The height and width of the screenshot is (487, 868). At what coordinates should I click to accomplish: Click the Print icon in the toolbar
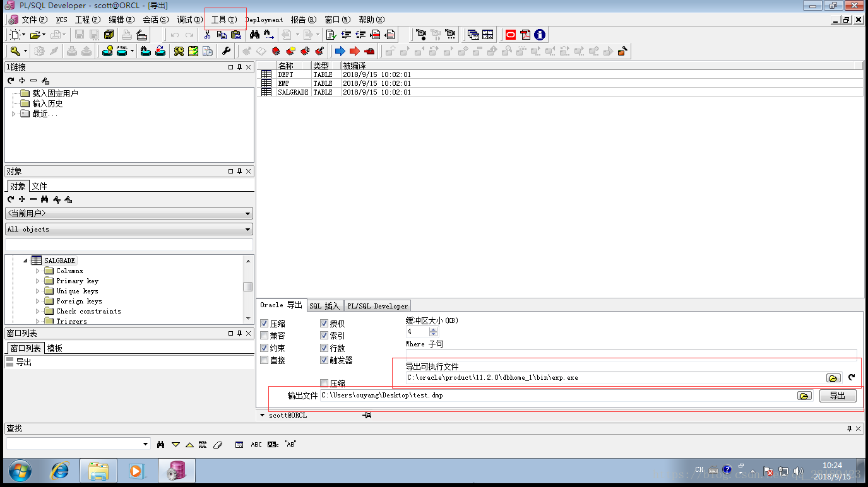click(x=128, y=35)
